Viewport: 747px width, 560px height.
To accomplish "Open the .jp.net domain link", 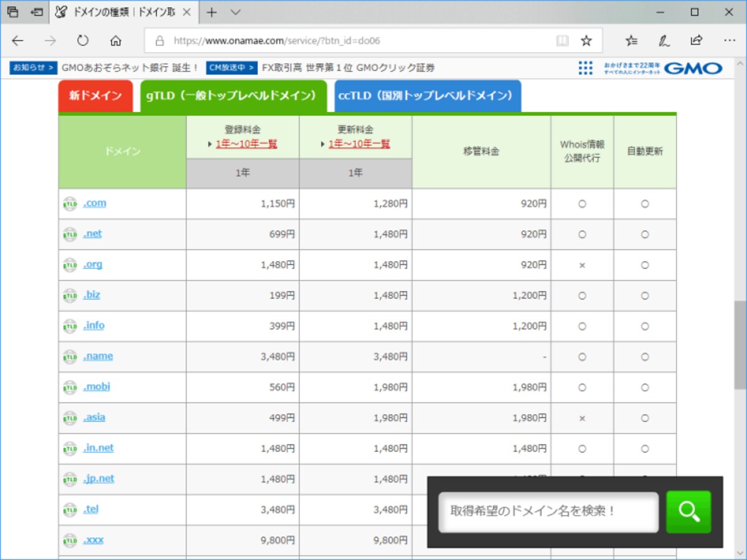I will [98, 478].
